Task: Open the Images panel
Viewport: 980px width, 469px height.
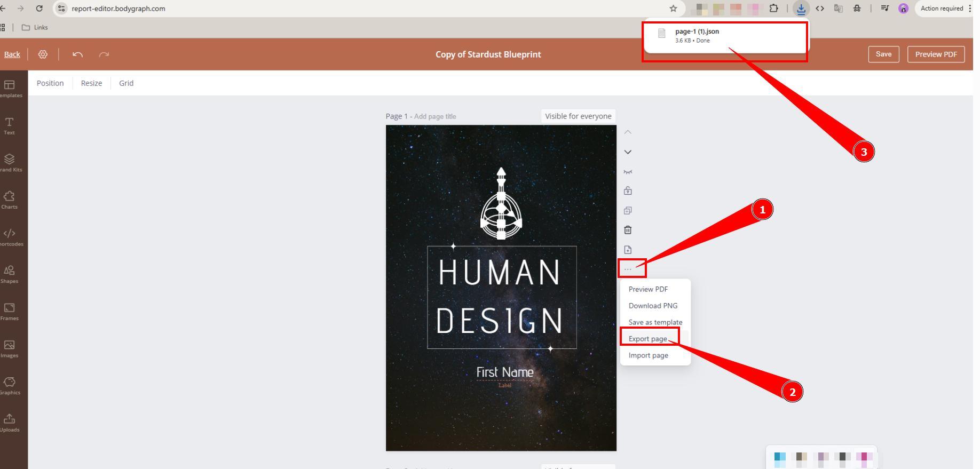Action: 9,348
